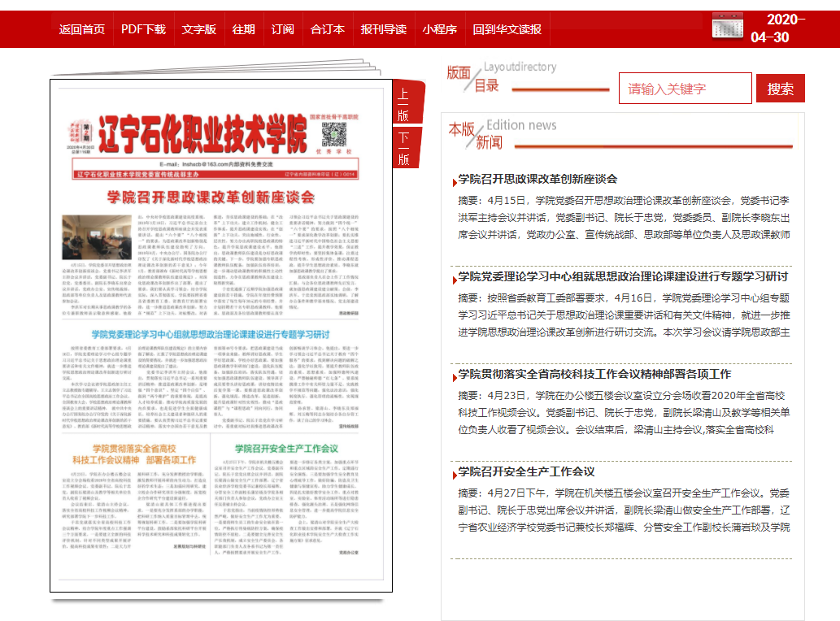This screenshot has height=621, width=840.
Task: Focus the 请输入关键字 keyword field
Action: coord(685,89)
